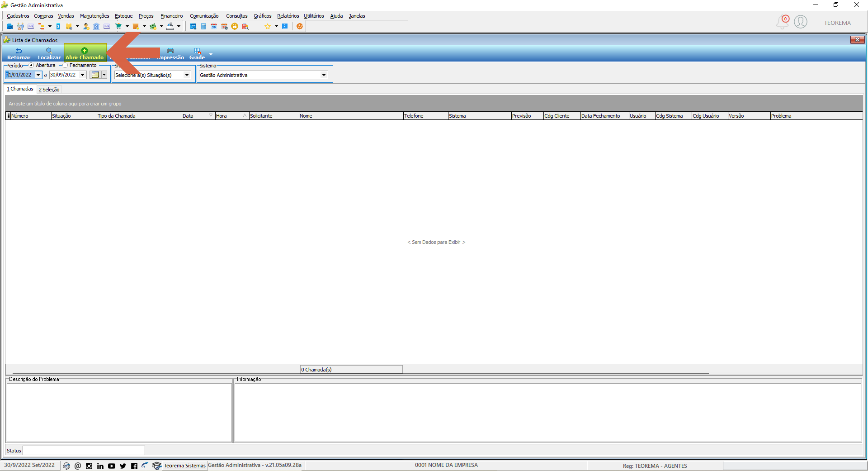The image size is (868, 471).
Task: Open the Ajuda menu
Action: tap(336, 16)
